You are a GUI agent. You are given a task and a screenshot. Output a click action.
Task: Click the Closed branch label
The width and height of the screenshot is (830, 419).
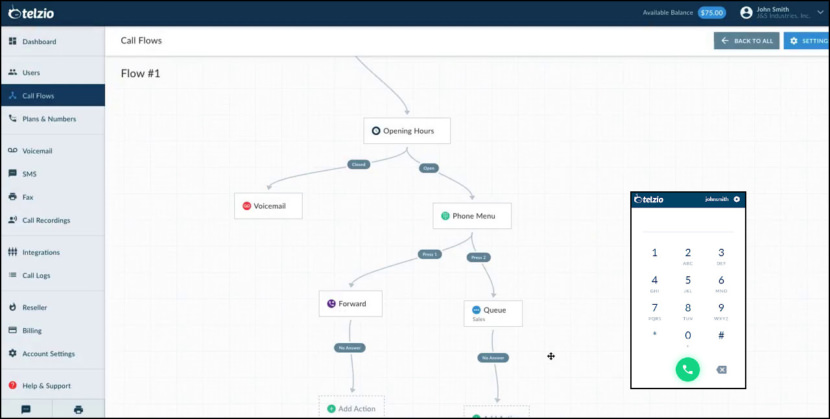click(x=358, y=165)
